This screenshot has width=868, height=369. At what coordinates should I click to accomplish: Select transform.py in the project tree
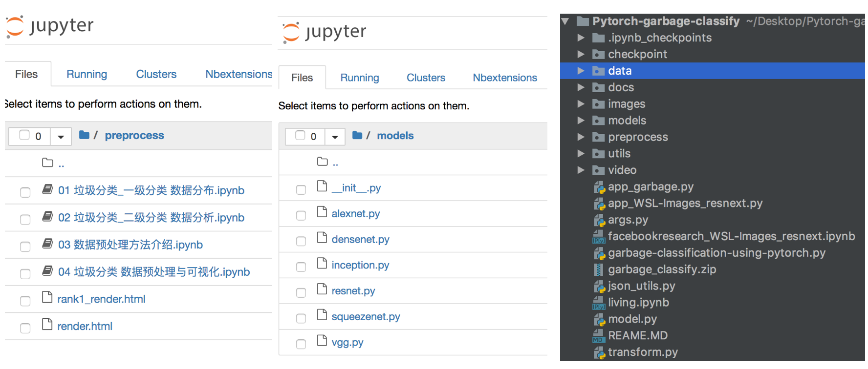pyautogui.click(x=642, y=352)
